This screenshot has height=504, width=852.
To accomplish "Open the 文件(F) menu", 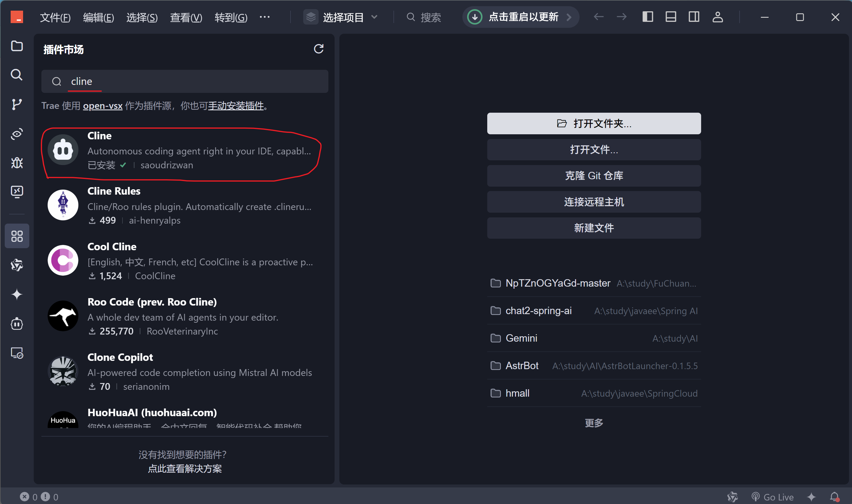I will [55, 17].
